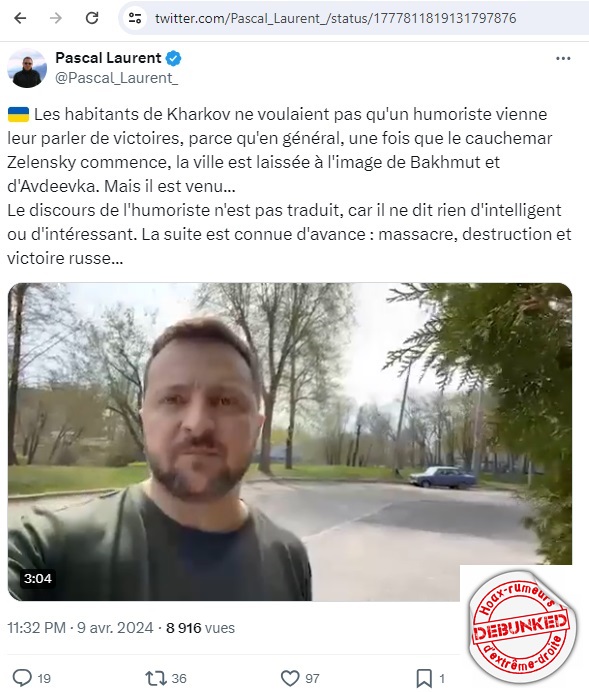Click the twitter.com URL address field
Screen dimensions: 589x692
pos(335,18)
